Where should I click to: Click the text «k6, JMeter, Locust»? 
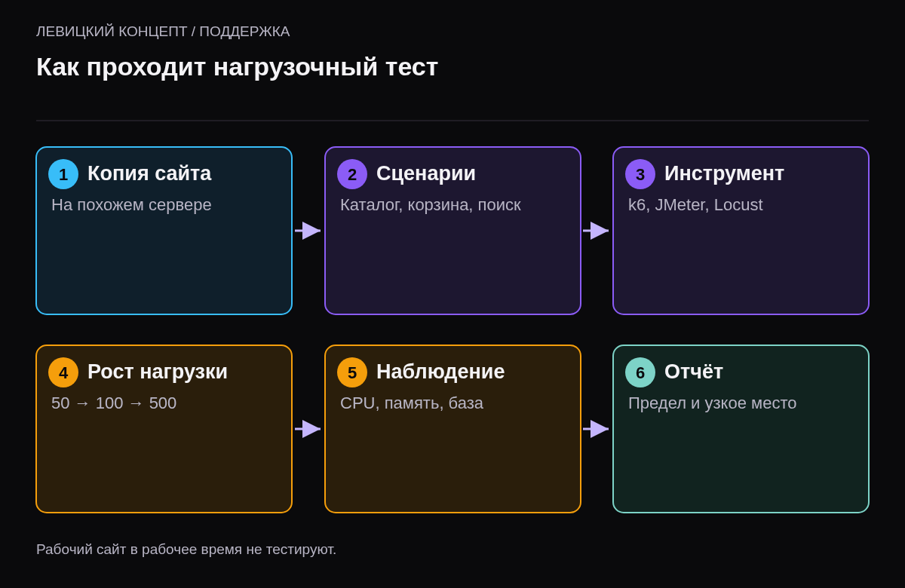[695, 205]
